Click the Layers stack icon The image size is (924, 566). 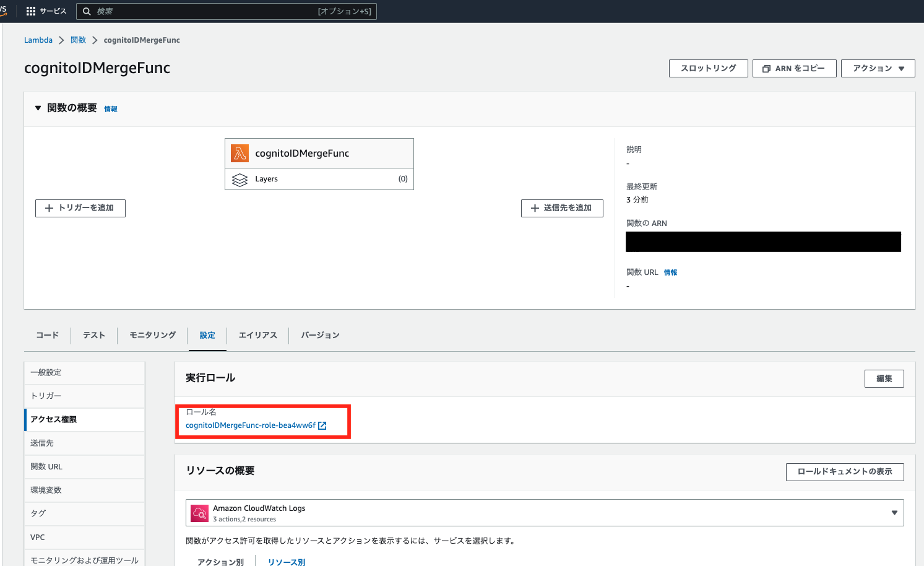coord(240,180)
